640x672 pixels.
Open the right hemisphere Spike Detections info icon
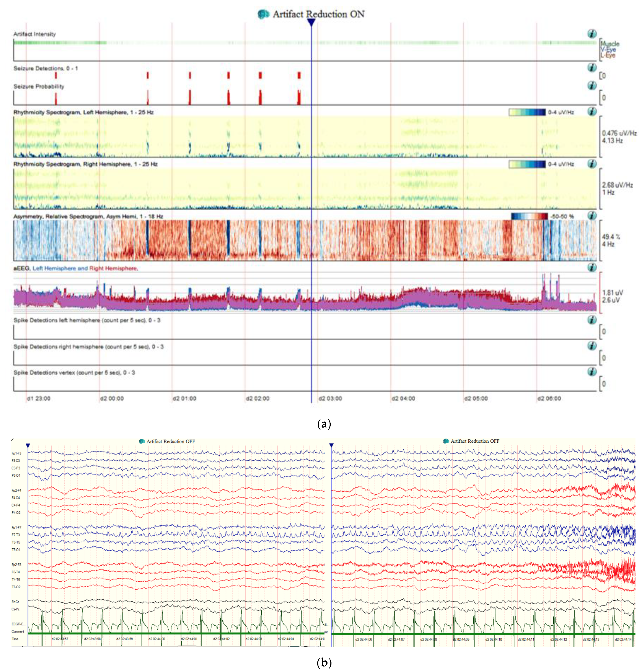(592, 345)
